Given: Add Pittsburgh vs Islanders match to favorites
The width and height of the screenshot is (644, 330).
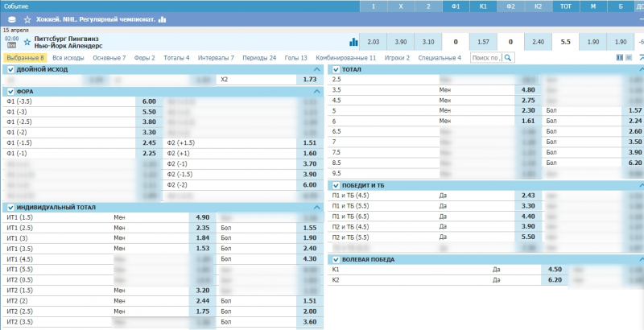Looking at the screenshot, I should click(x=27, y=41).
